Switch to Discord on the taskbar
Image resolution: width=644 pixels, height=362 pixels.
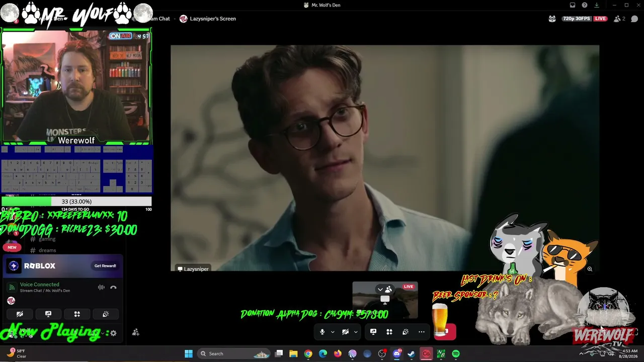tap(396, 354)
